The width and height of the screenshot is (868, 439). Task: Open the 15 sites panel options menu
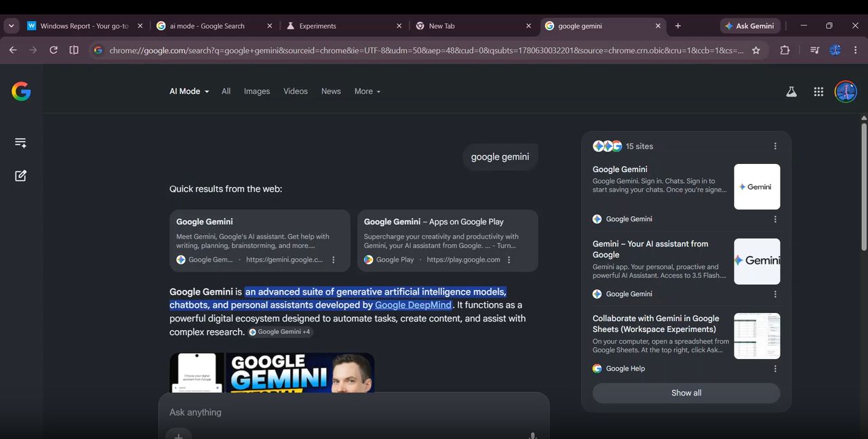775,146
